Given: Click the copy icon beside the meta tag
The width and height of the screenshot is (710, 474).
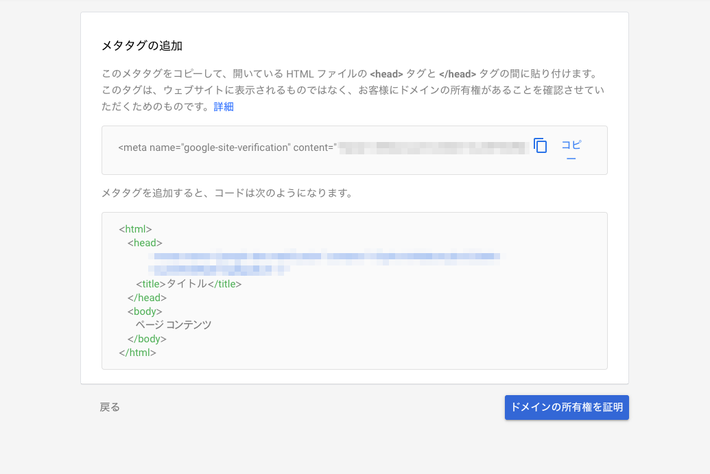Looking at the screenshot, I should pos(540,146).
